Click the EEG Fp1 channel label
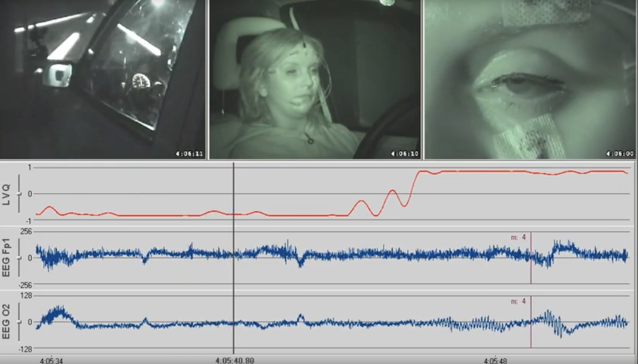 tap(6, 257)
